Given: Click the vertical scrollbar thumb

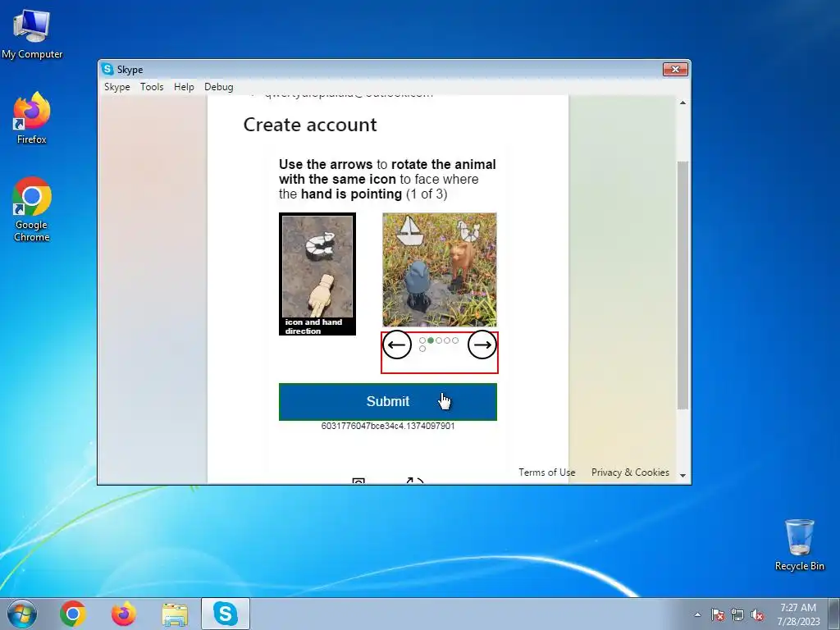Looking at the screenshot, I should pos(682,285).
